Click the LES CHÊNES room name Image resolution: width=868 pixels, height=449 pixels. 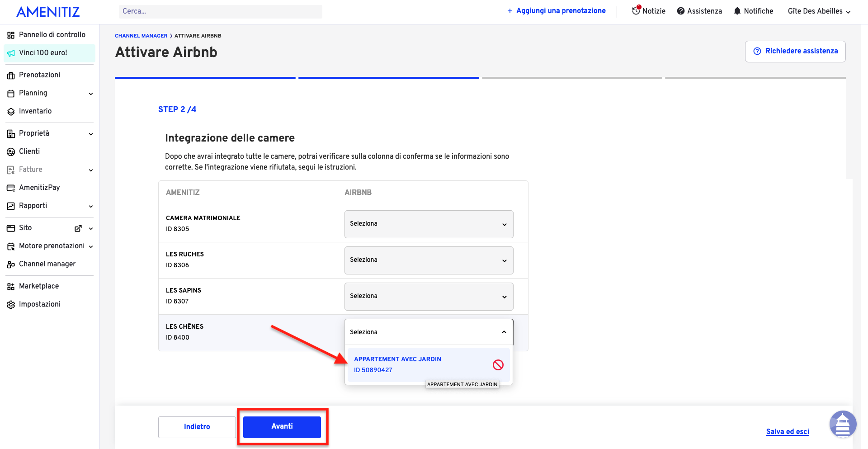pyautogui.click(x=184, y=326)
